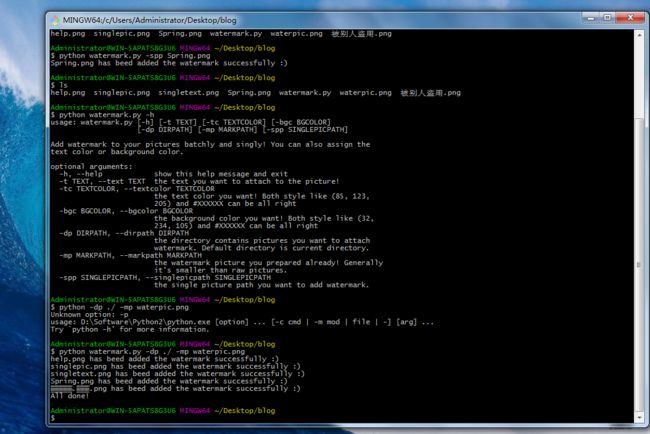Click the terminal scrollbar down arrow
650x434 pixels.
(639, 417)
